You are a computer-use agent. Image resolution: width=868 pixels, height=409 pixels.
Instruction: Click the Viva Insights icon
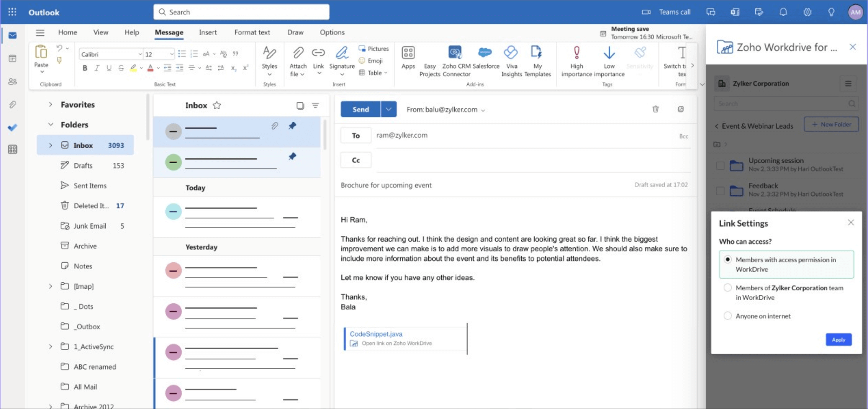tap(511, 53)
